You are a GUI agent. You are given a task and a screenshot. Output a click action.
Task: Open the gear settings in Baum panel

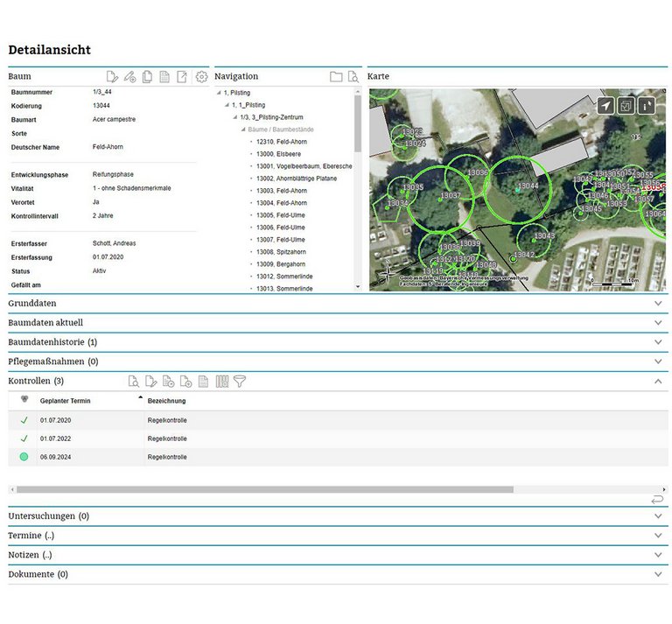click(x=201, y=77)
